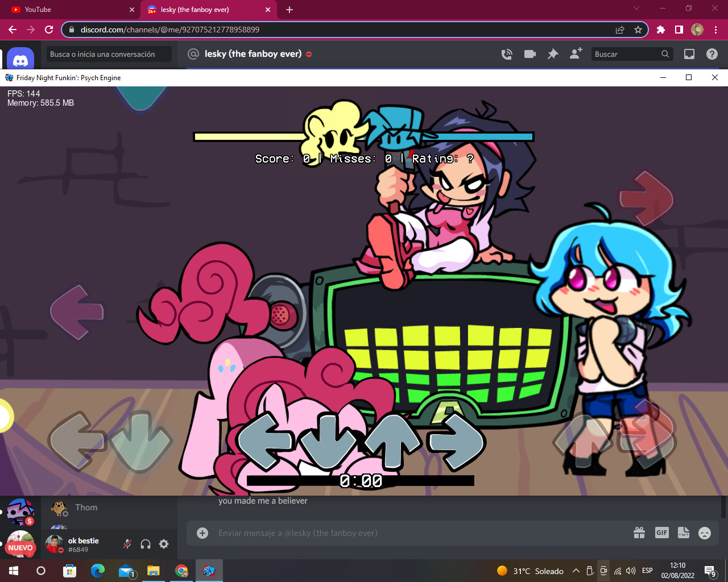Attach a file with plus button

click(x=202, y=533)
